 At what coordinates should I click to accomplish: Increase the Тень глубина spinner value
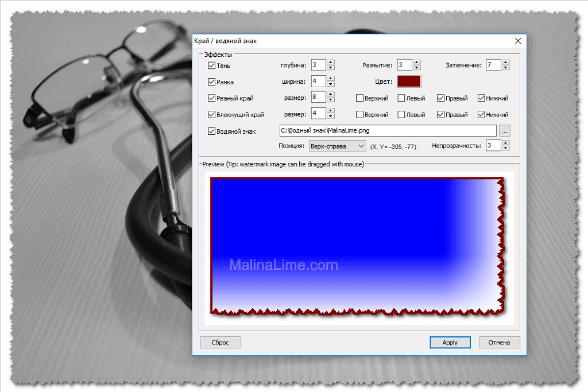point(331,63)
